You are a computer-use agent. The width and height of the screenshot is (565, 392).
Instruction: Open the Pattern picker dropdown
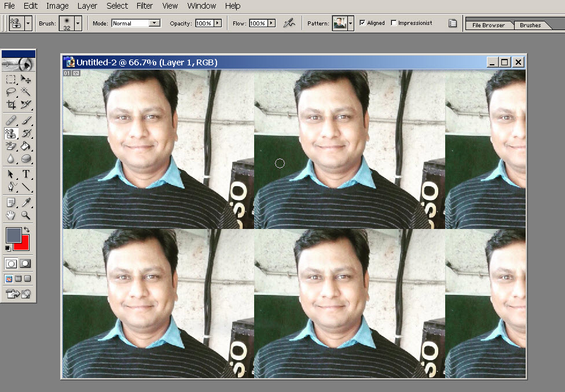350,23
